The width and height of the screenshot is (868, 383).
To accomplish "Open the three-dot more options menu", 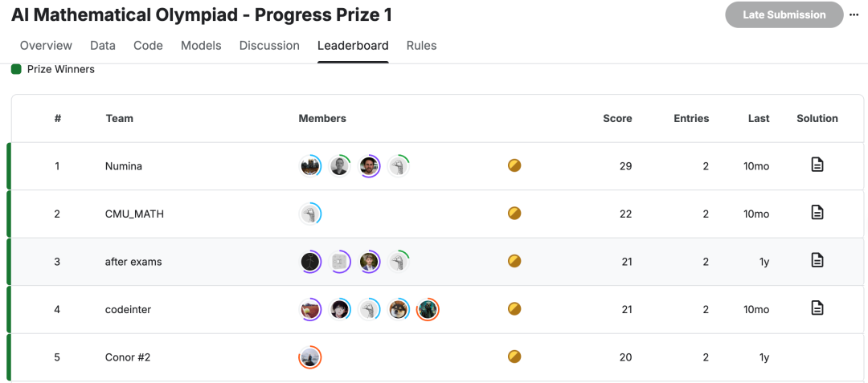I will click(854, 15).
